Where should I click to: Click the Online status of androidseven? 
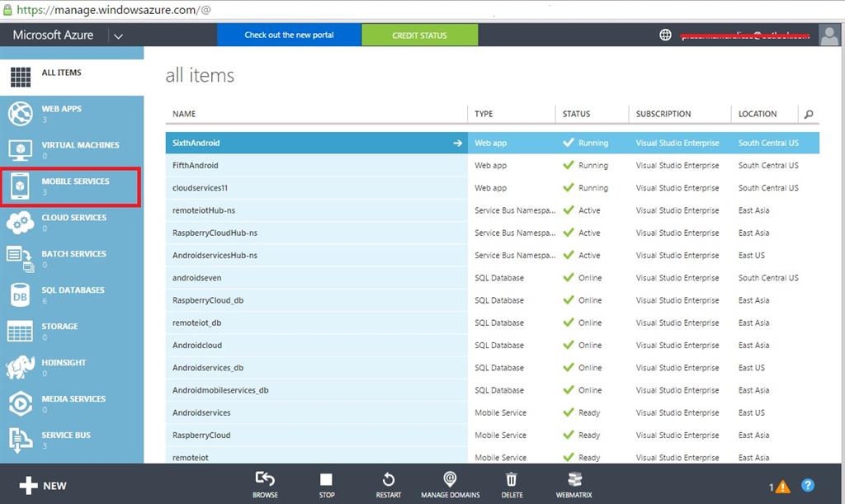pyautogui.click(x=589, y=278)
